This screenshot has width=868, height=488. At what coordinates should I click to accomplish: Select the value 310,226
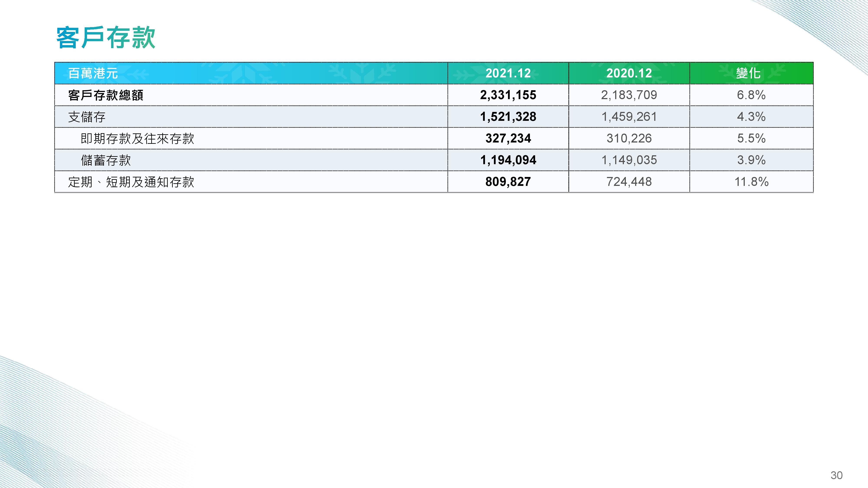[629, 138]
